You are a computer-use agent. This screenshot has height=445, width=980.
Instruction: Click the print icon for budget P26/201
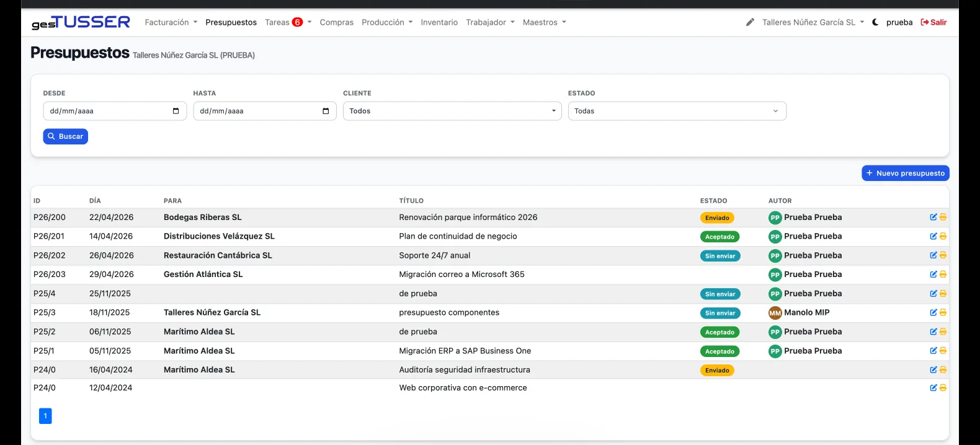pyautogui.click(x=943, y=236)
